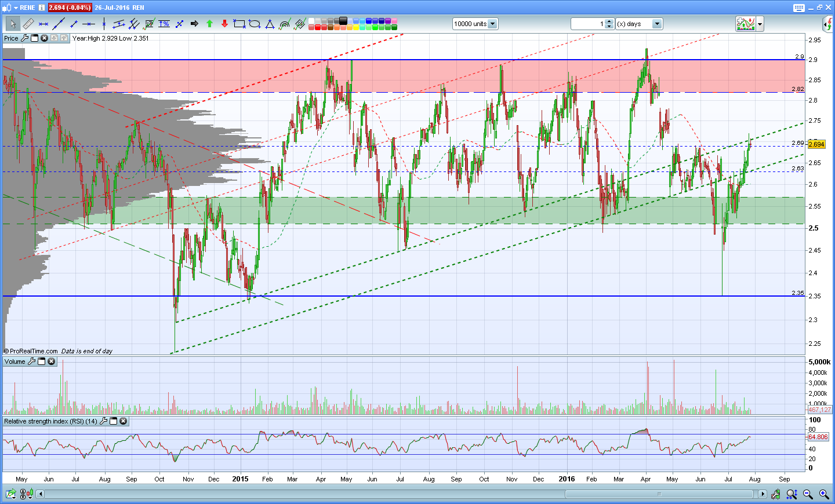835x504 pixels.
Task: Click the Volume panel label
Action: (x=15, y=361)
